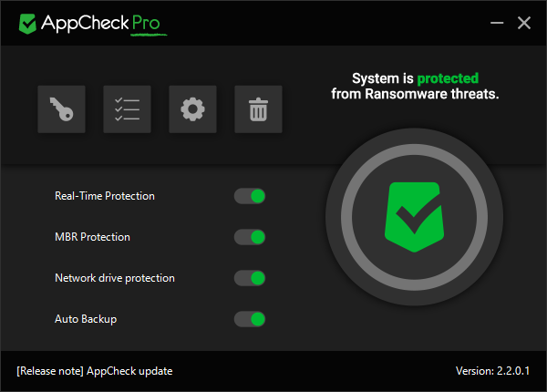Click the AppCheck logo shield in title bar
547x392 pixels.
(x=26, y=23)
